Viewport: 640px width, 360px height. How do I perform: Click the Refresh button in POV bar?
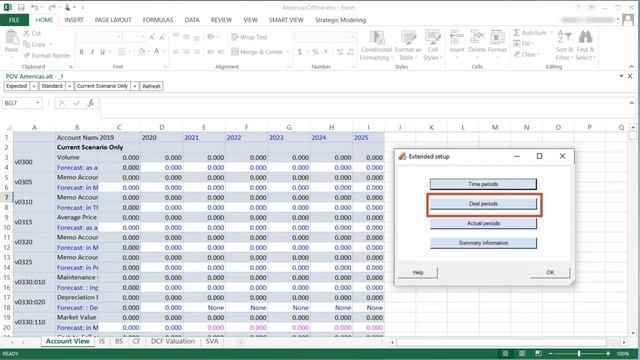[x=151, y=86]
